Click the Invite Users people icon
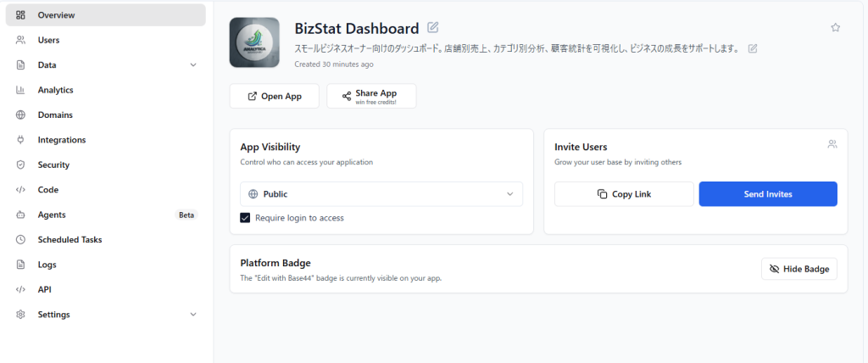The width and height of the screenshot is (868, 363). coord(832,144)
